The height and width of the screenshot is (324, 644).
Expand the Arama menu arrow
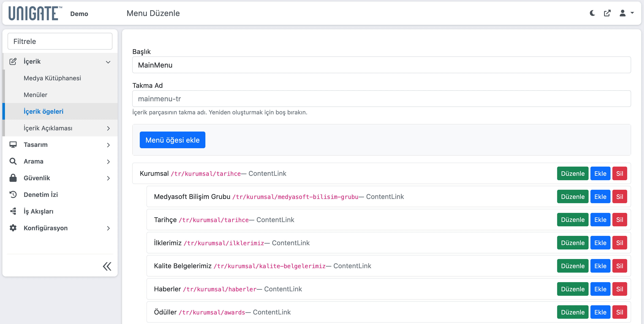click(108, 162)
